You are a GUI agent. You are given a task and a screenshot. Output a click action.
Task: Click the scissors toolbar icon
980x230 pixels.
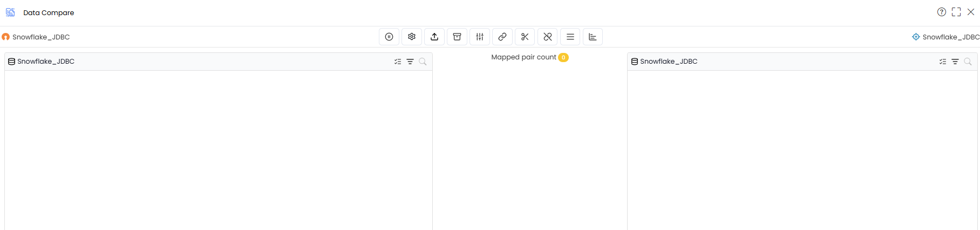[x=525, y=37]
